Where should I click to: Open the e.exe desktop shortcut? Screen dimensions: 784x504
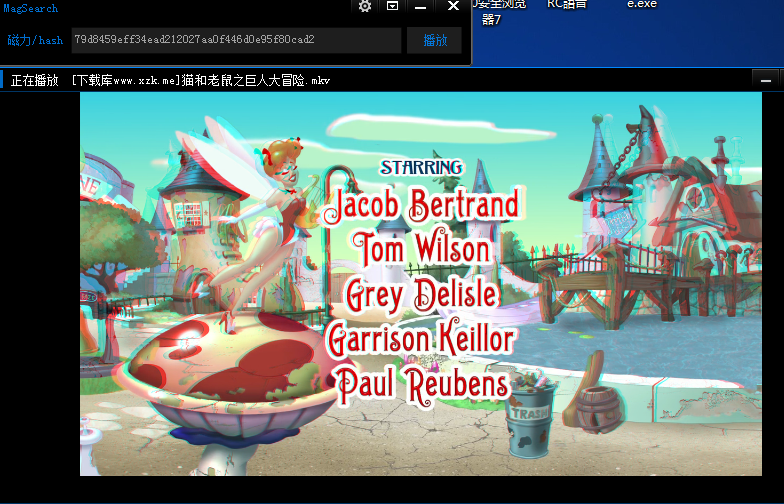[x=642, y=4]
